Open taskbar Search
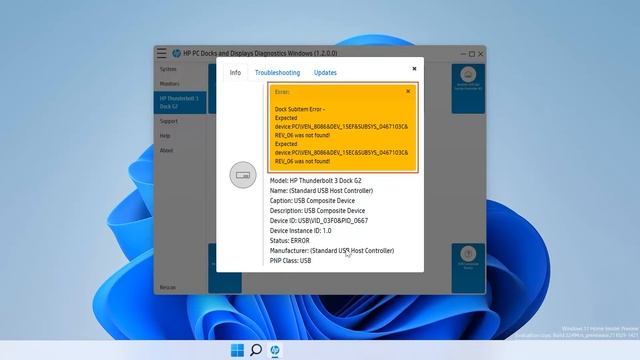This screenshot has height=360, width=640. coord(256,350)
